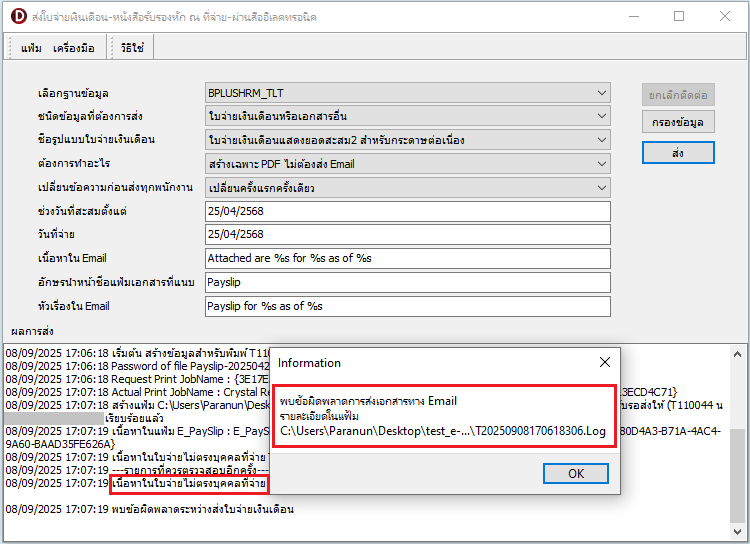Close the Information dialog with the X
The height and width of the screenshot is (544, 750).
tap(604, 362)
